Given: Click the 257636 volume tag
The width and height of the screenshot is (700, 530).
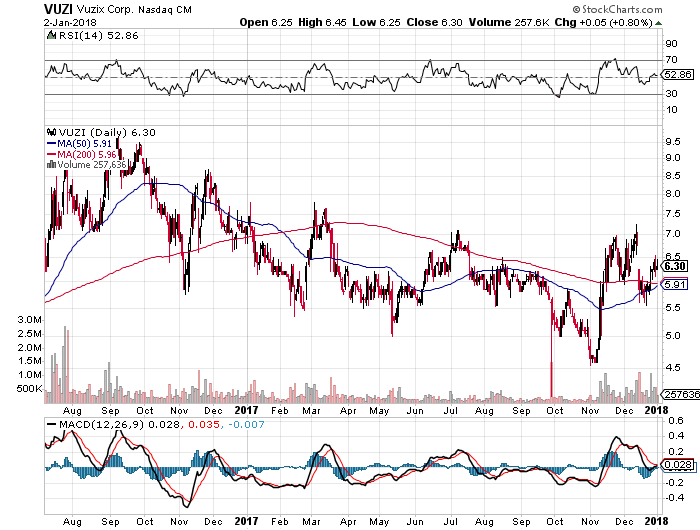Looking at the screenshot, I should 680,394.
